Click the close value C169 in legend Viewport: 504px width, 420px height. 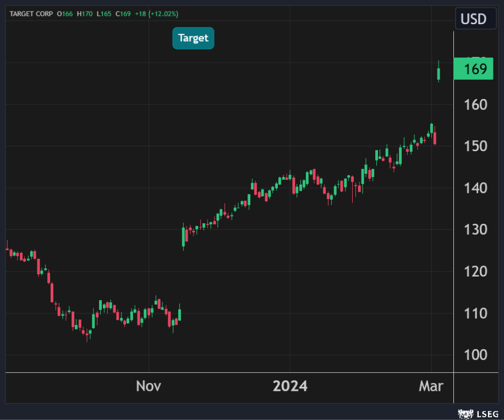point(123,13)
